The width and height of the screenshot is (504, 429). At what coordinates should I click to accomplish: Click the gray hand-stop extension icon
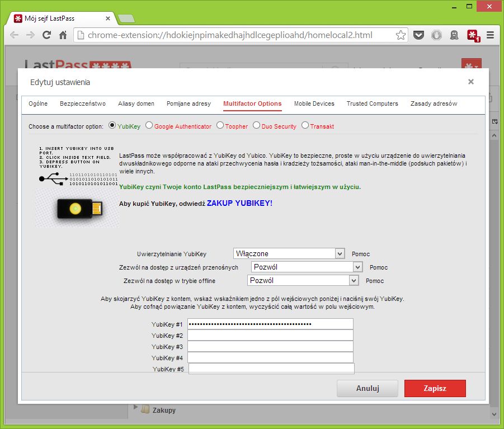point(436,35)
